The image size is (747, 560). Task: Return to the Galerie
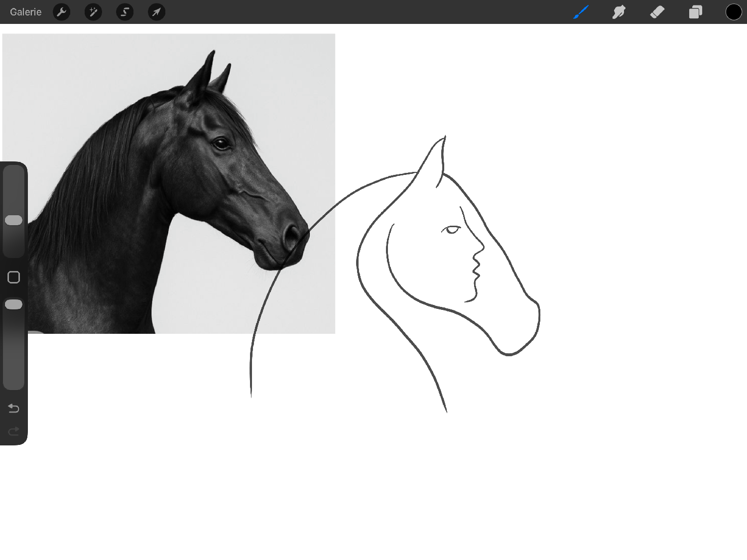pyautogui.click(x=26, y=12)
